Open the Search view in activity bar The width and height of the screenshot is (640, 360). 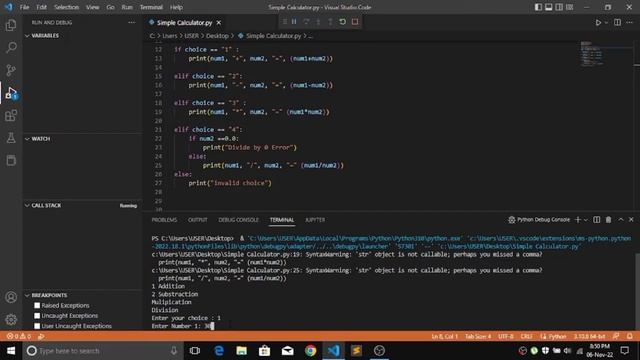point(11,47)
